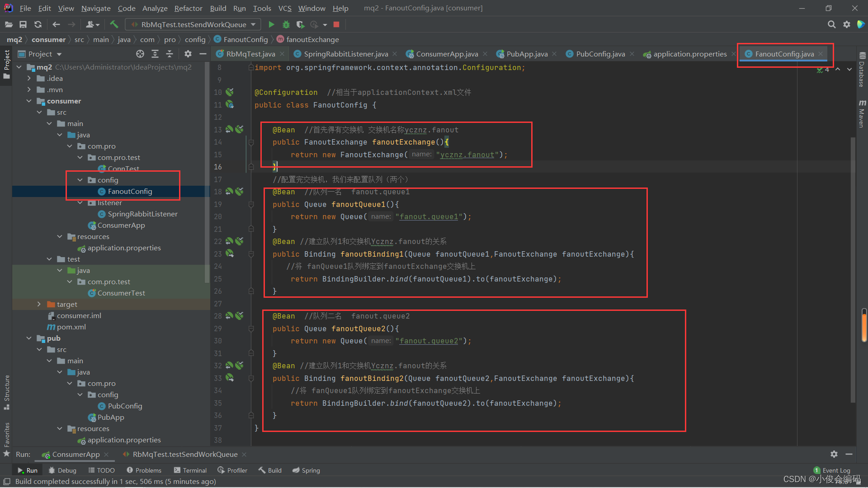
Task: Collapse the consumer module node
Action: pyautogui.click(x=29, y=101)
